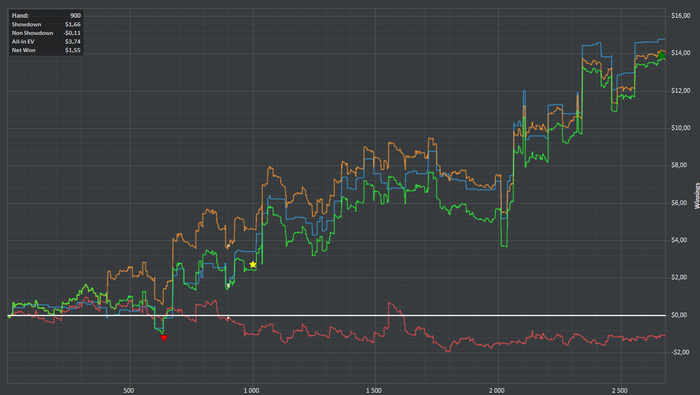Image resolution: width=700 pixels, height=395 pixels.
Task: Click the red downward triangle lowest-point marker
Action: coord(164,338)
